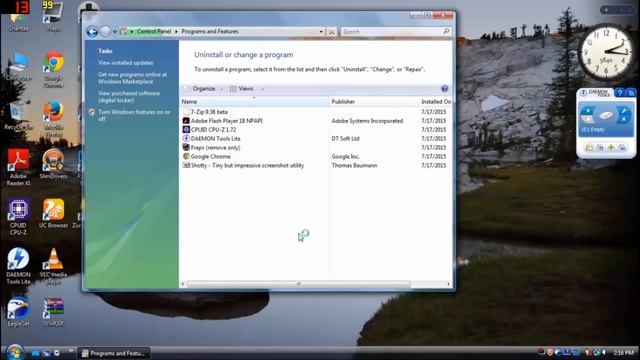This screenshot has height=360, width=640.
Task: Select the Thomas Baumann publisher cell
Action: 354,165
